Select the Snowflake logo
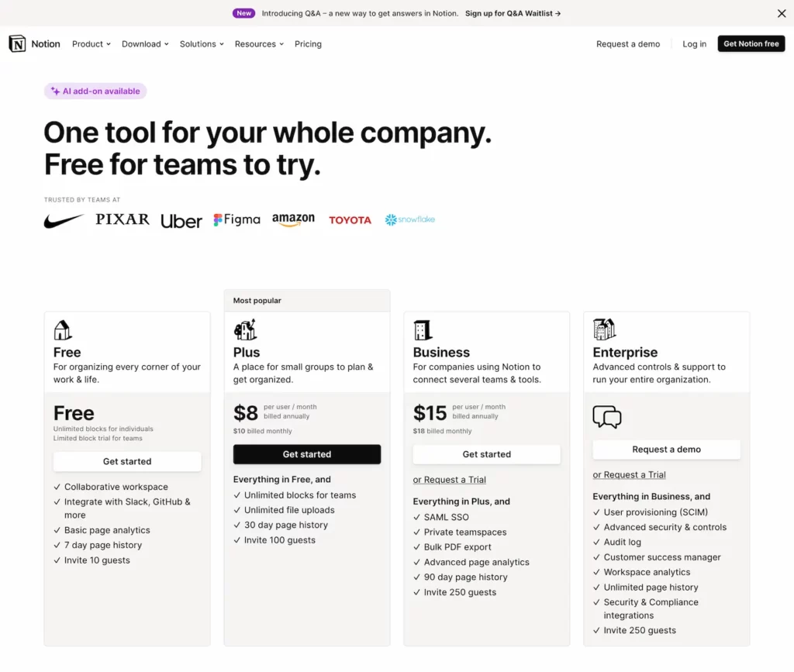The height and width of the screenshot is (672, 794). pos(409,219)
